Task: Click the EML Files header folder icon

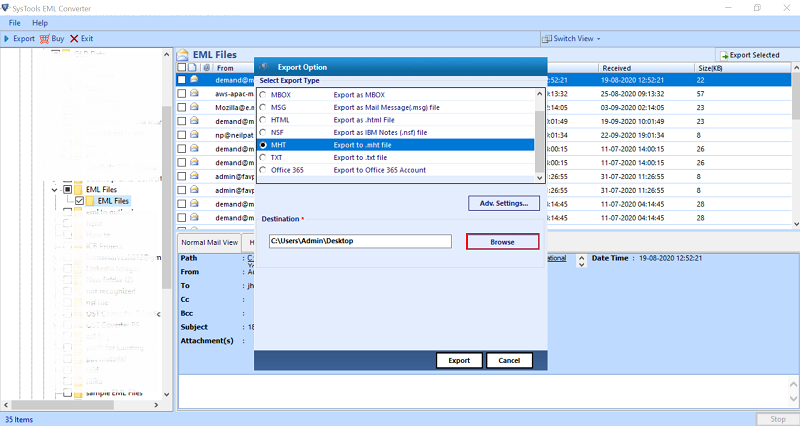Action: click(183, 55)
